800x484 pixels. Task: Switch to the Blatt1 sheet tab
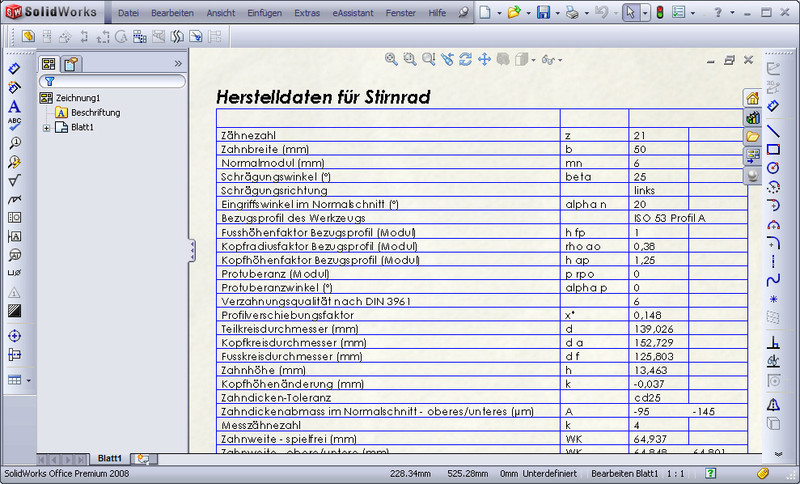pos(110,457)
